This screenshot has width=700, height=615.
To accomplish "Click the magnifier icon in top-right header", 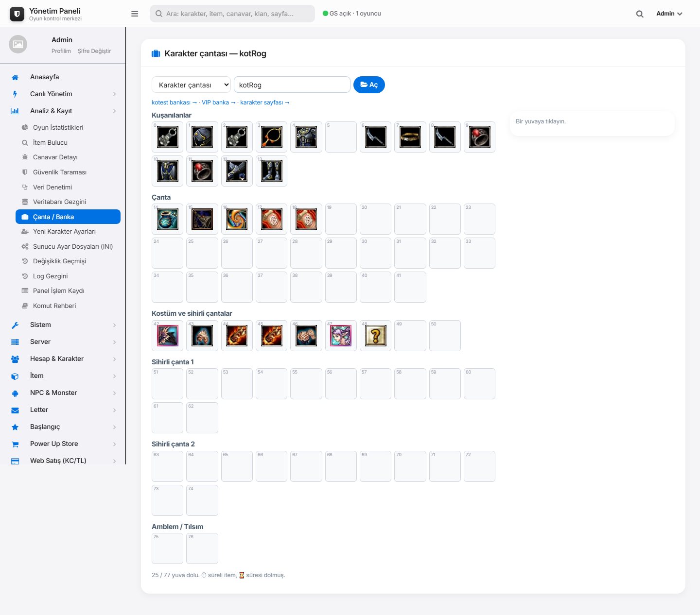I will [x=640, y=14].
